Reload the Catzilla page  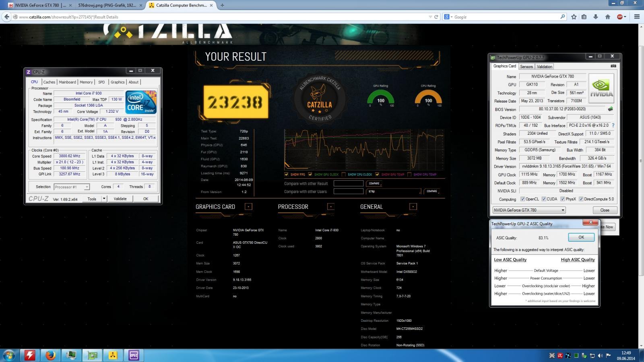click(x=436, y=17)
